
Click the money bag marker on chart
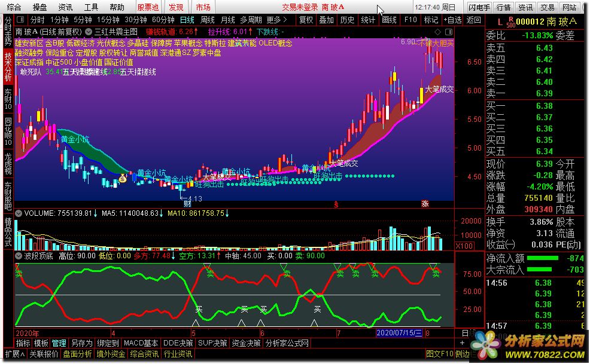(123, 179)
